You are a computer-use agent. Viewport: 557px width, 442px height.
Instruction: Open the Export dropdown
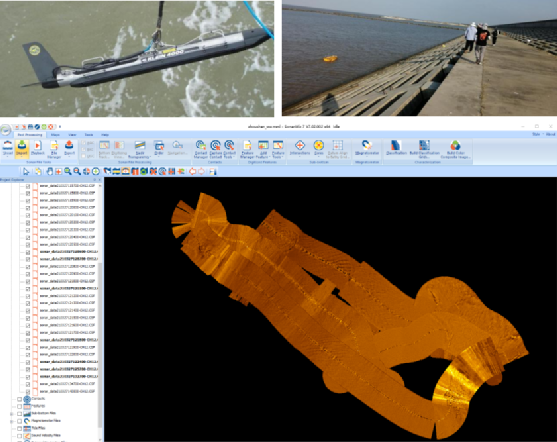tap(69, 148)
